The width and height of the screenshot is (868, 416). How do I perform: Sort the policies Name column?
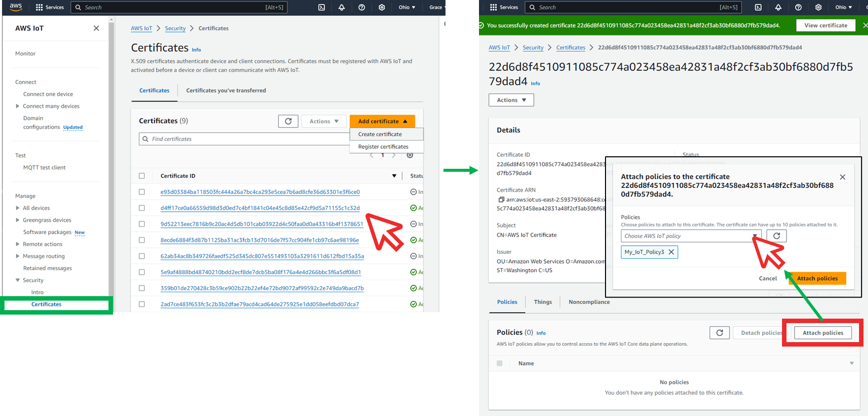point(851,363)
